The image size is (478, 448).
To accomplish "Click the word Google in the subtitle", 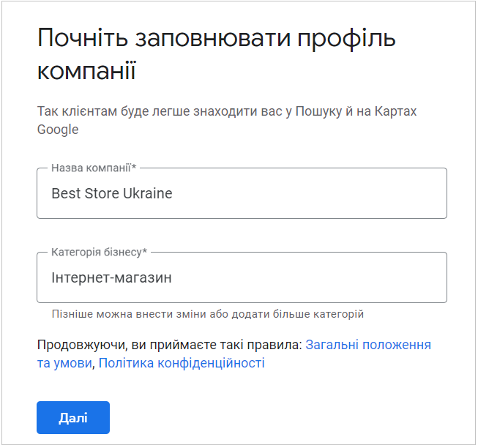I will click(58, 130).
